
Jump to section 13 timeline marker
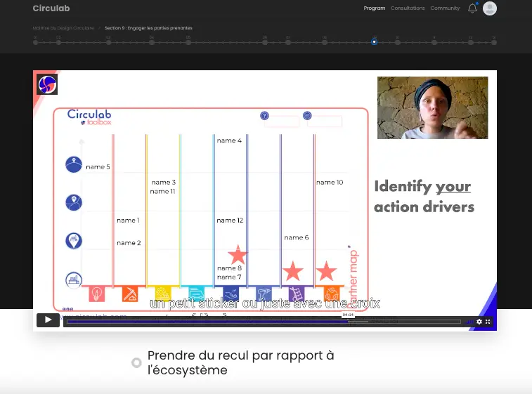tap(494, 42)
